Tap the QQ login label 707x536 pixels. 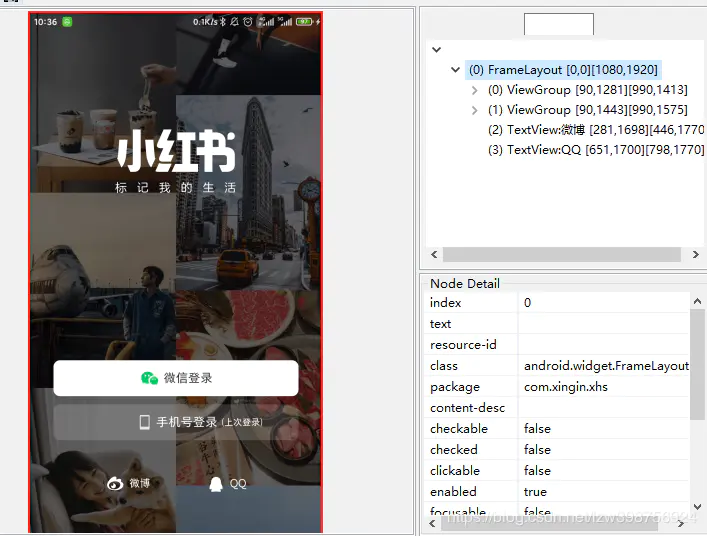pyautogui.click(x=238, y=484)
